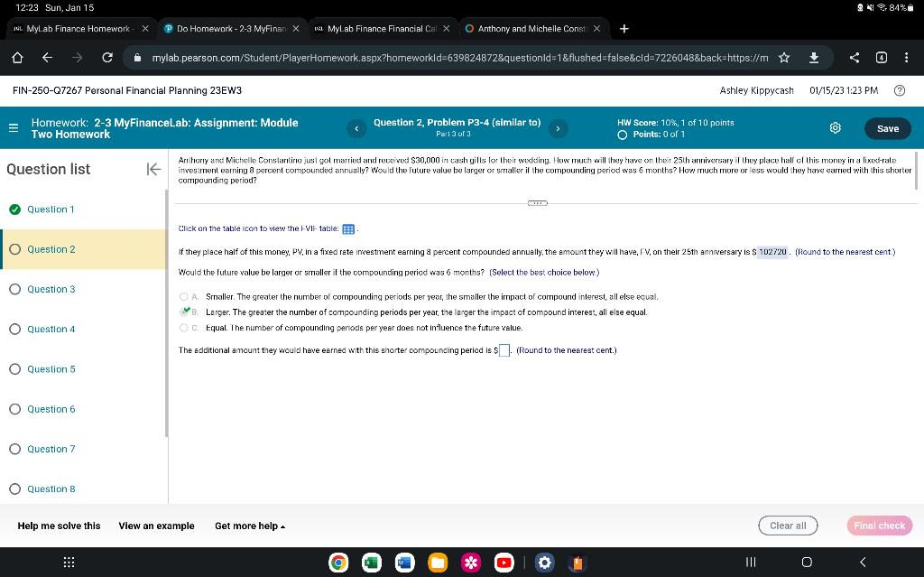Open the hamburger menu in homework header
Screen dimensions: 924x577
[14, 128]
